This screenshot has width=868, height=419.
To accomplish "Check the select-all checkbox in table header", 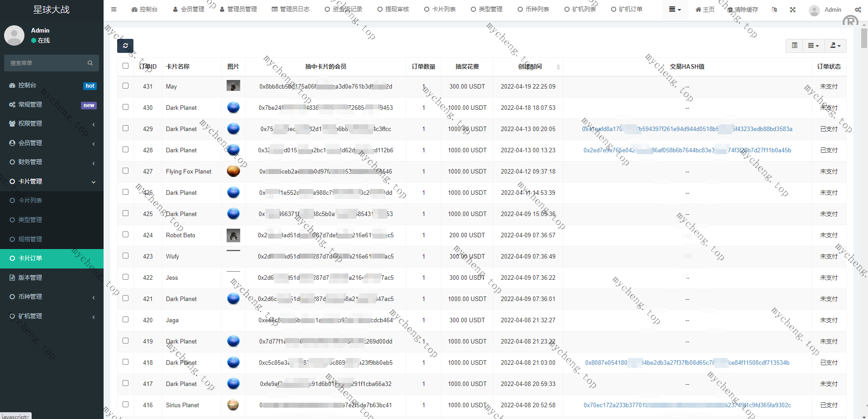I will pos(126,66).
